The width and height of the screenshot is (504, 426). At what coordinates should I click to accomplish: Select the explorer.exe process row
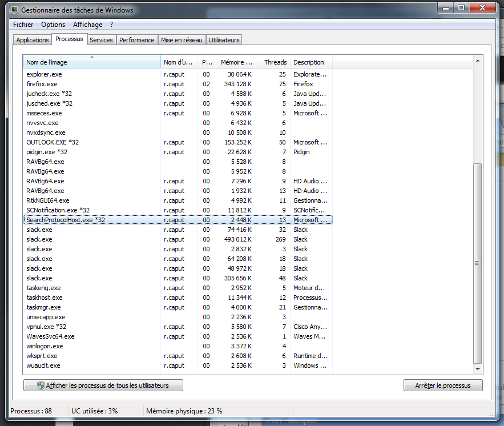click(x=178, y=74)
